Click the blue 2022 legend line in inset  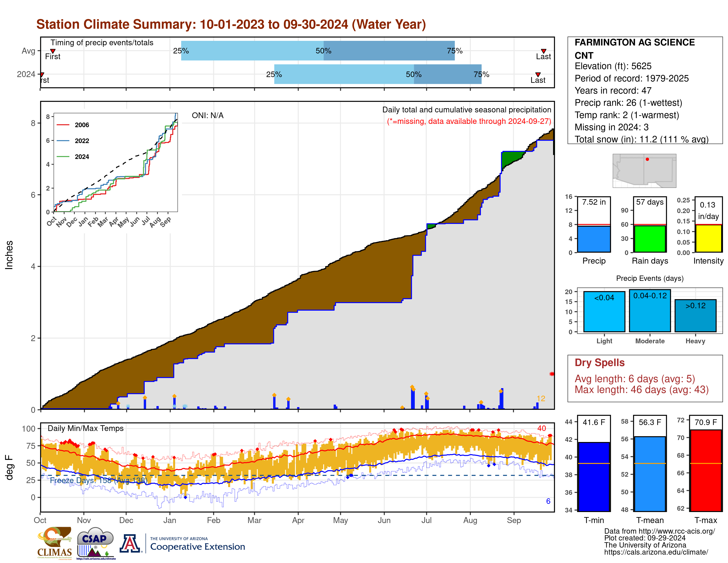coord(63,141)
